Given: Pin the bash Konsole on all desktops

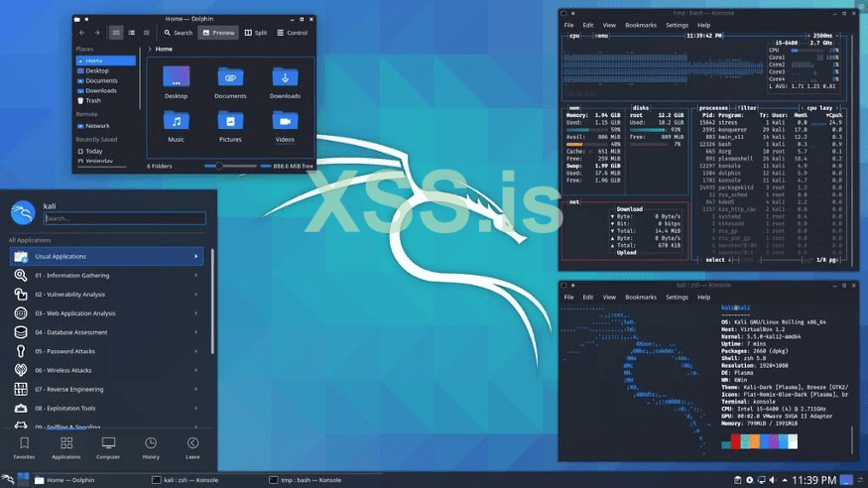Looking at the screenshot, I should [x=573, y=13].
